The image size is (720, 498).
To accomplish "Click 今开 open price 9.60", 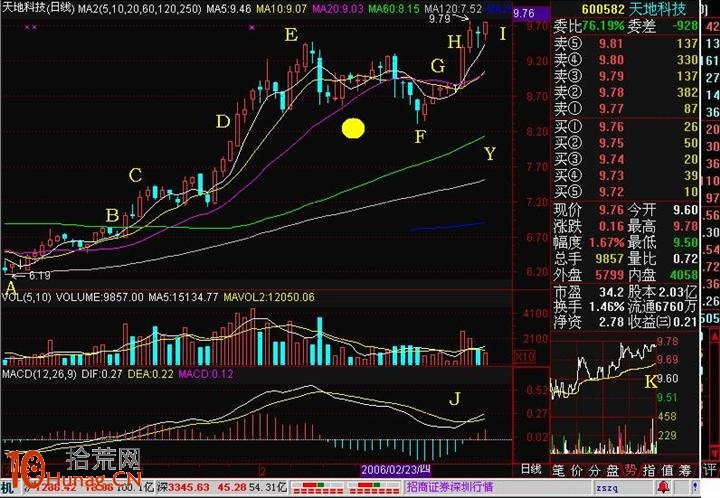I will tap(686, 210).
